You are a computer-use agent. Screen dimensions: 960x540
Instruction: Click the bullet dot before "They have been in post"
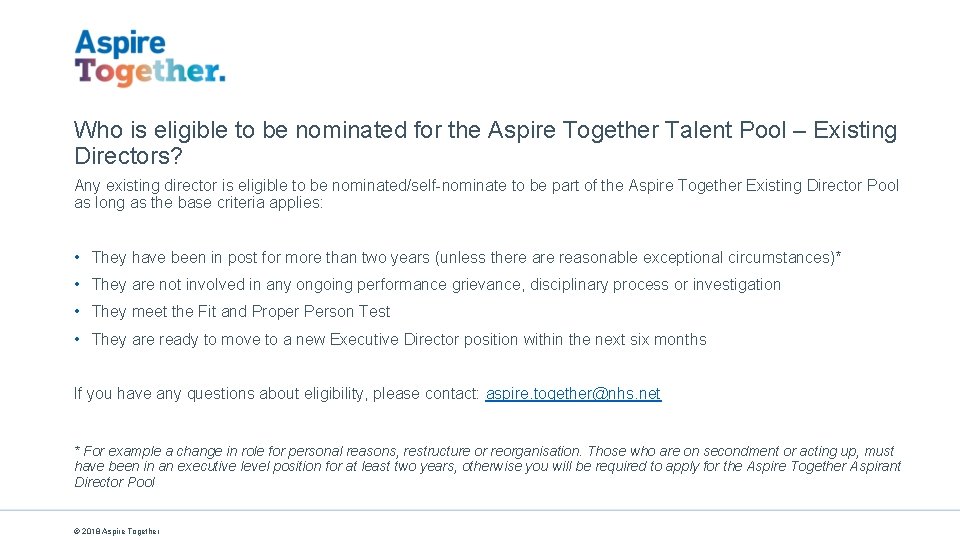[x=78, y=258]
